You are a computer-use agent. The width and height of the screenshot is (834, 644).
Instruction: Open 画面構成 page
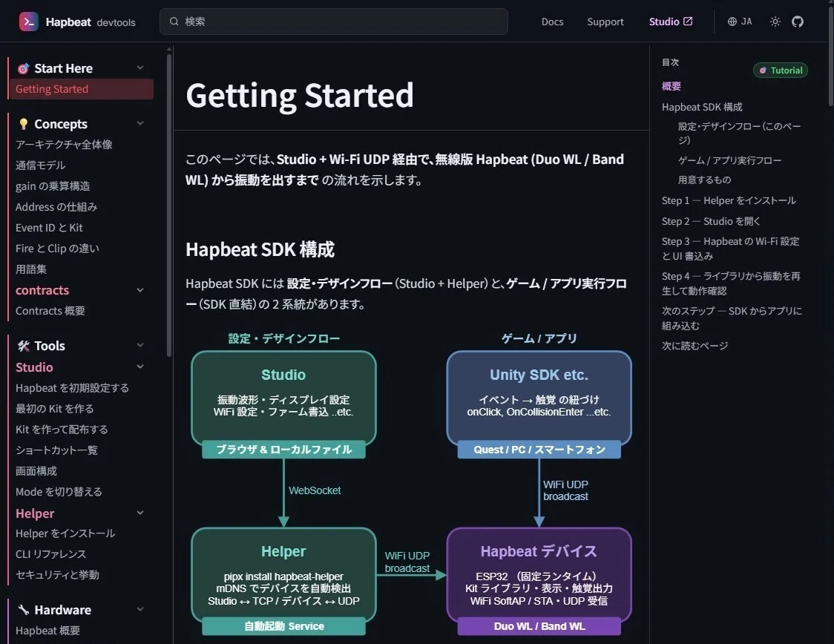coord(36,471)
